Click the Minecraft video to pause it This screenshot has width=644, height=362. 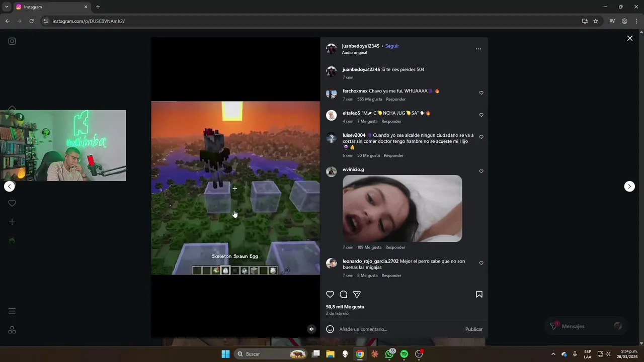235,188
